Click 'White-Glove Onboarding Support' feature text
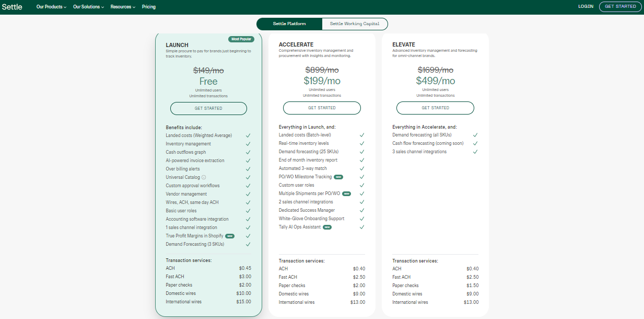644x319 pixels. click(x=311, y=219)
